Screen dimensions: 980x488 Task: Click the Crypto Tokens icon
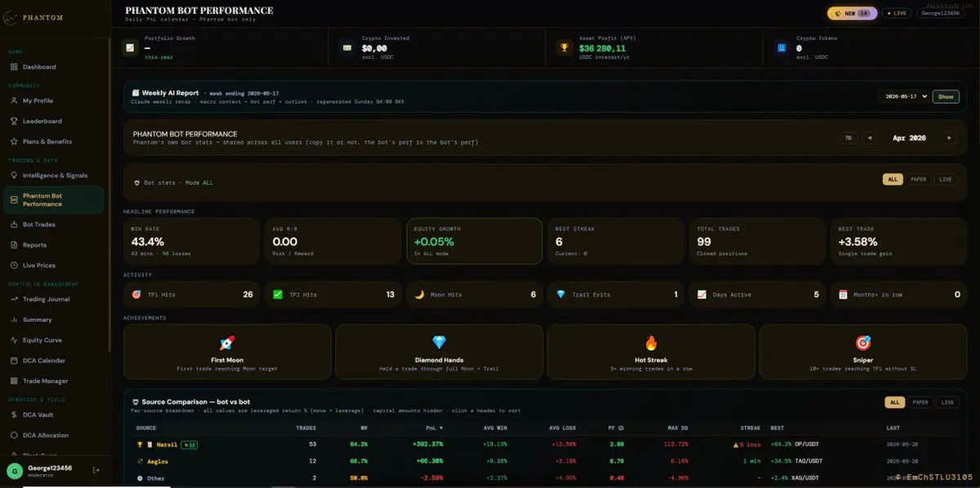pyautogui.click(x=781, y=48)
